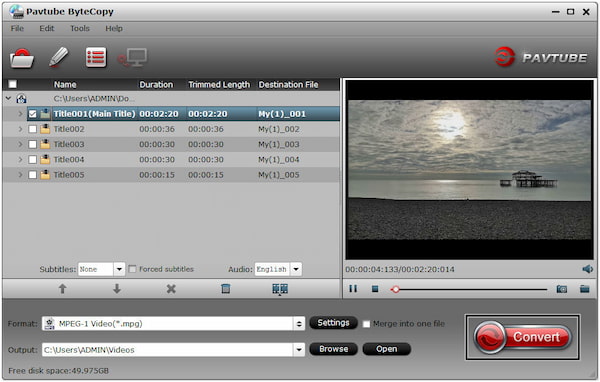The height and width of the screenshot is (382, 600).
Task: Click the Title001 clip icon
Action: 45,114
